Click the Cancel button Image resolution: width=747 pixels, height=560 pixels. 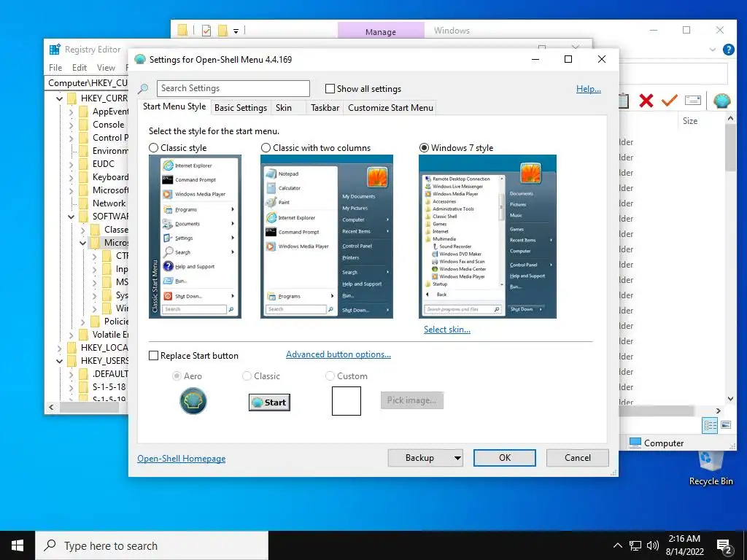(578, 458)
